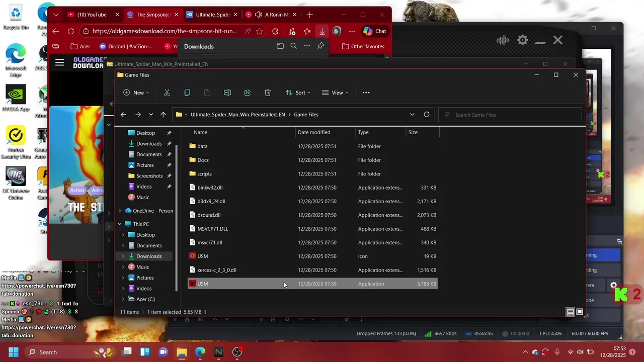Expand Acer (C:) drive in navigation pane
Image resolution: width=644 pixels, height=362 pixels.
[x=123, y=299]
